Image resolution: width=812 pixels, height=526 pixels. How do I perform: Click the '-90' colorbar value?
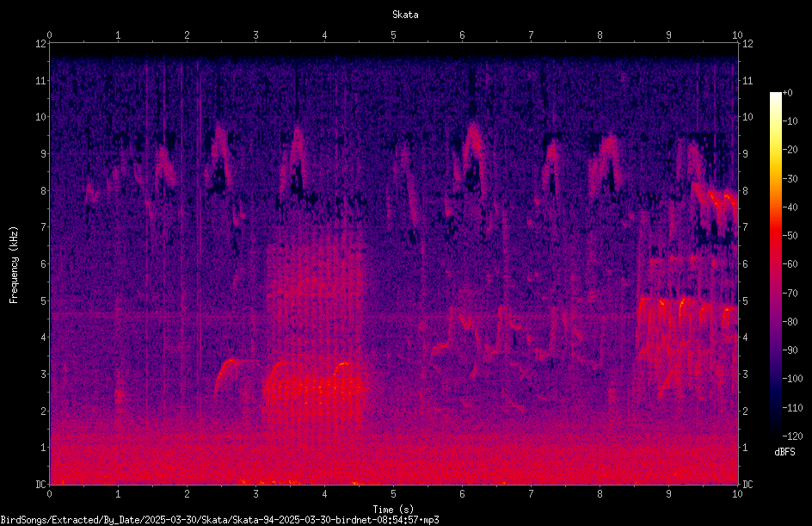(x=790, y=350)
